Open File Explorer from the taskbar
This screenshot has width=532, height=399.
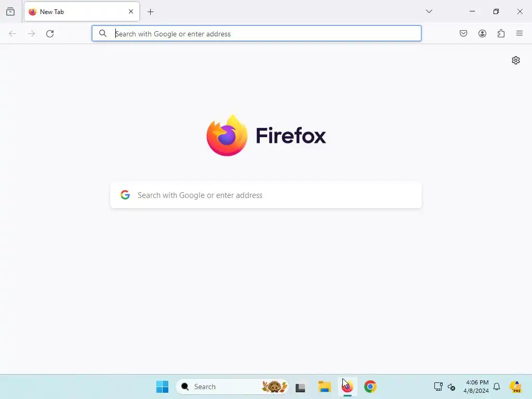coord(324,387)
